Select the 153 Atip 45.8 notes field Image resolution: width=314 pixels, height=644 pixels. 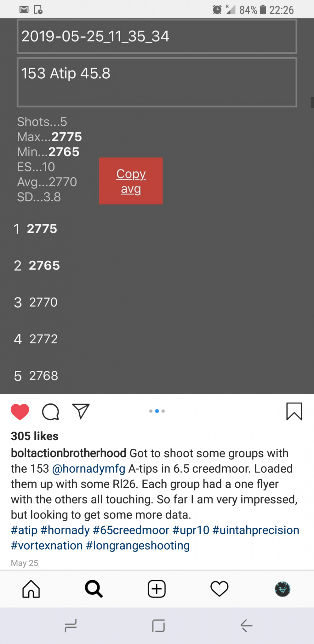(x=157, y=82)
